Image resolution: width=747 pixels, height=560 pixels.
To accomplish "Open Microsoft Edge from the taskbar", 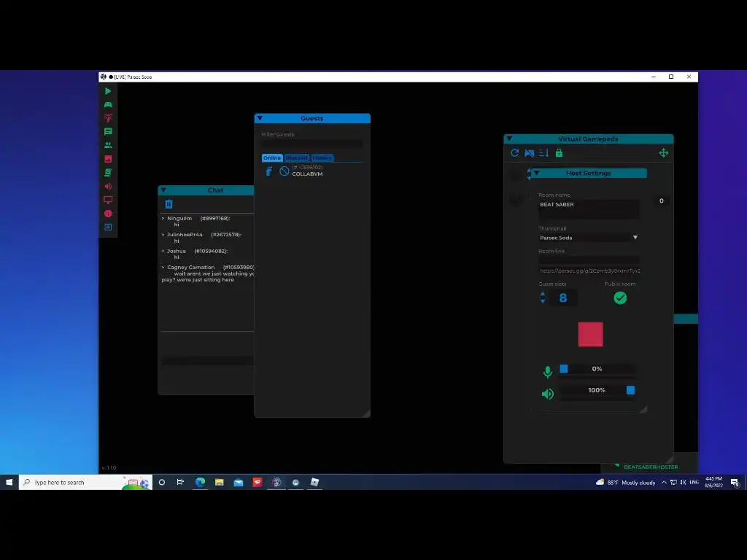I will click(200, 483).
